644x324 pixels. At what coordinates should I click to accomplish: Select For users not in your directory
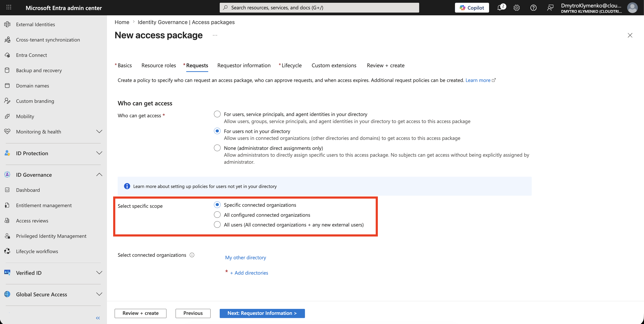click(217, 131)
